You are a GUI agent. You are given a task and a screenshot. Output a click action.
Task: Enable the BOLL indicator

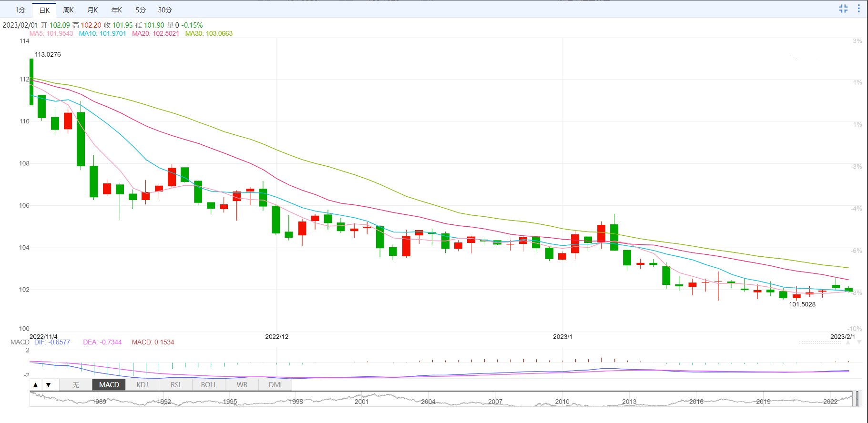pyautogui.click(x=209, y=385)
